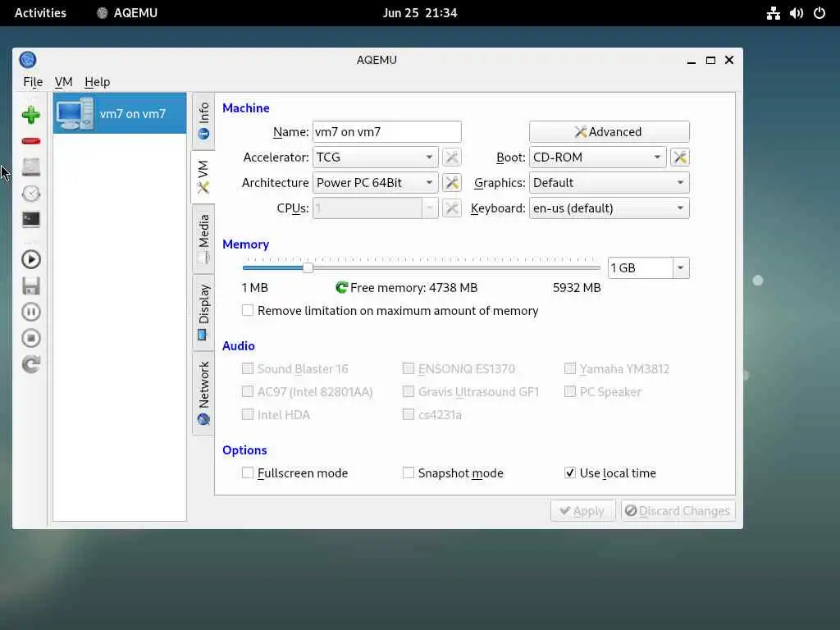
Task: Open the terminal console toolbar icon
Action: click(31, 220)
